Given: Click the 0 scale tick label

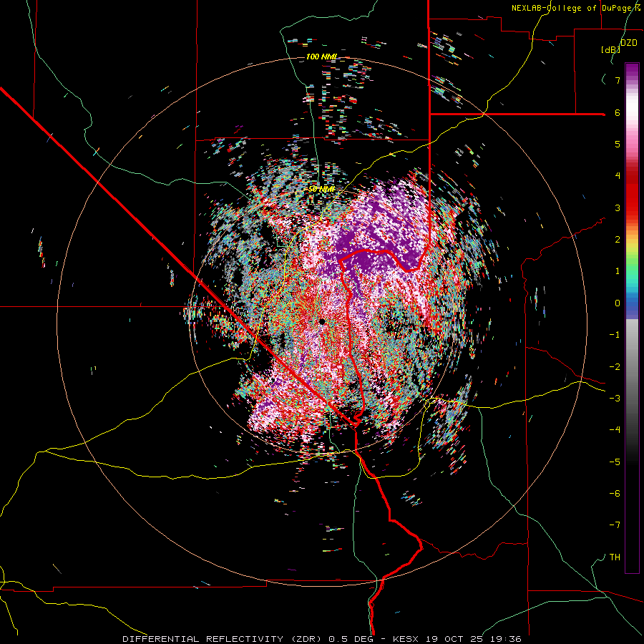Looking at the screenshot, I should pos(618,303).
